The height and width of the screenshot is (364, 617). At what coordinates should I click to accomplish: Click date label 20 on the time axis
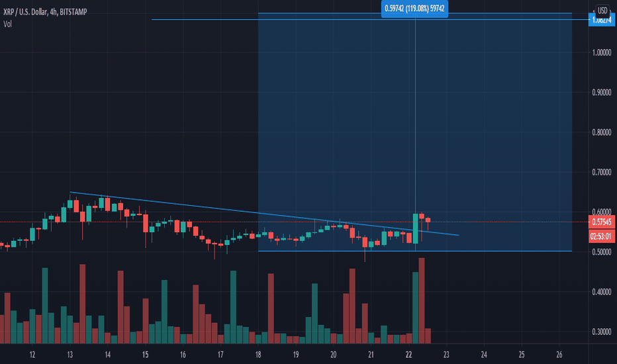333,355
